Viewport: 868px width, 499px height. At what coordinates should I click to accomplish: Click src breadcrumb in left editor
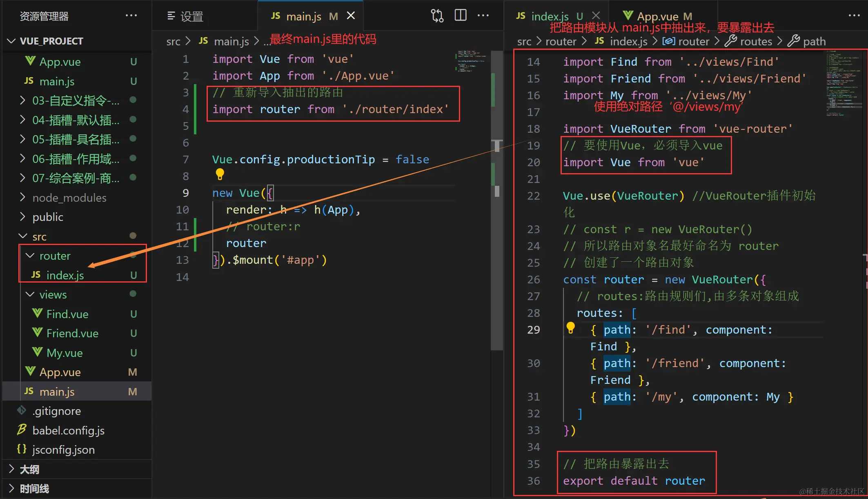[173, 41]
